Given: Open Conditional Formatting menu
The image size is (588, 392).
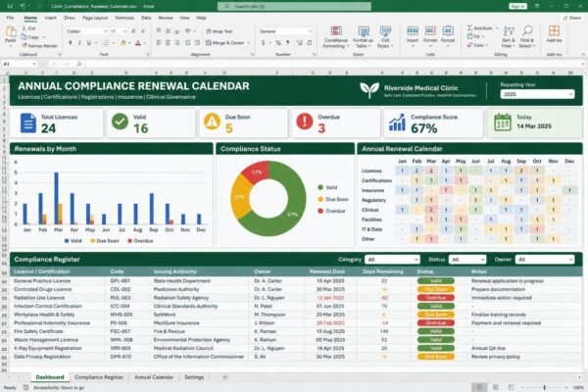Looking at the screenshot, I should point(336,37).
